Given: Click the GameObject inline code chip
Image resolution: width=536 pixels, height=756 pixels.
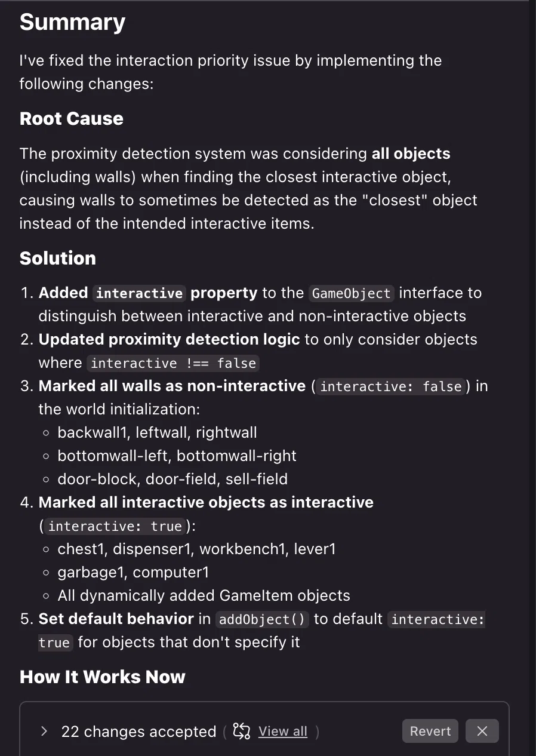Looking at the screenshot, I should [x=352, y=293].
